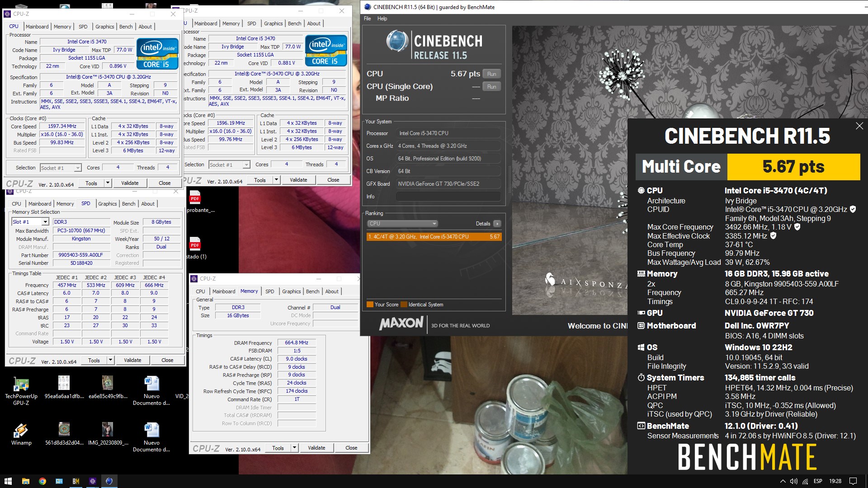
Task: Expand Tools arrow in CPU-Z window showing 1596.19 MHz
Action: (276, 180)
